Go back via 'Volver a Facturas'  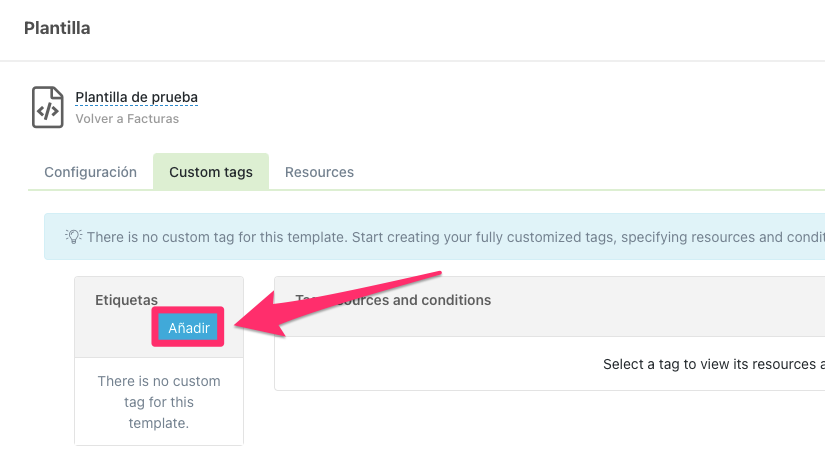point(127,118)
